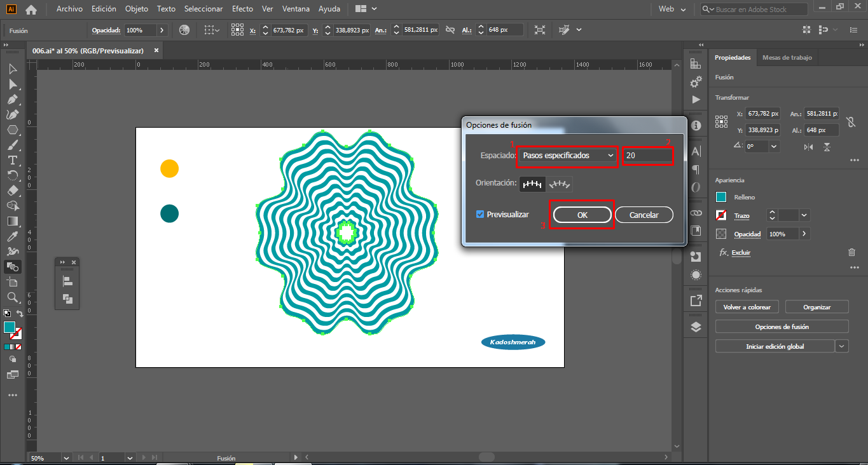The image size is (868, 465).
Task: Open the Efecto menu
Action: tap(242, 9)
